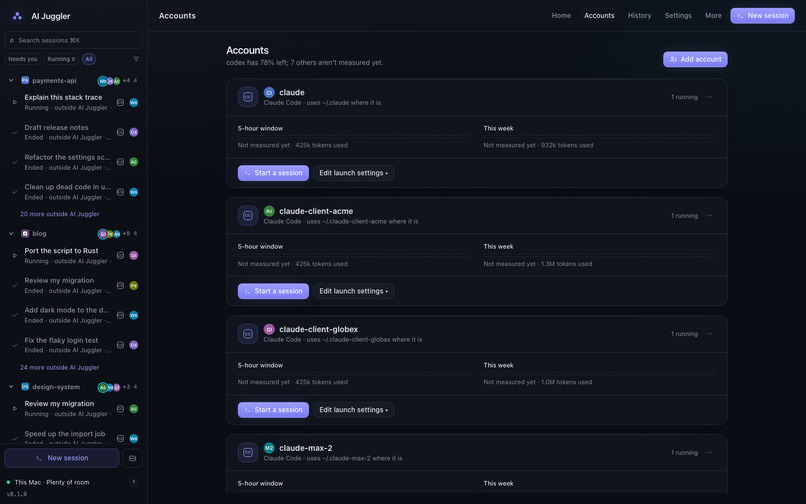The image size is (806, 504).
Task: Toggle the Running 8 filter chip
Action: 61,59
